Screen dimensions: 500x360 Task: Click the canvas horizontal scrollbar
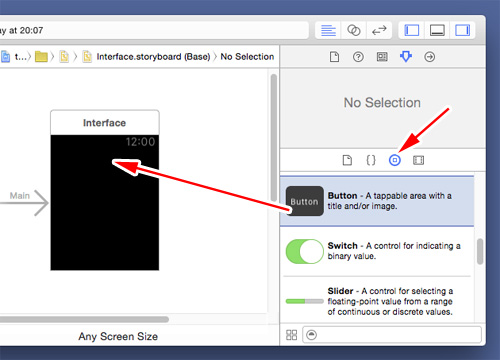84,319
